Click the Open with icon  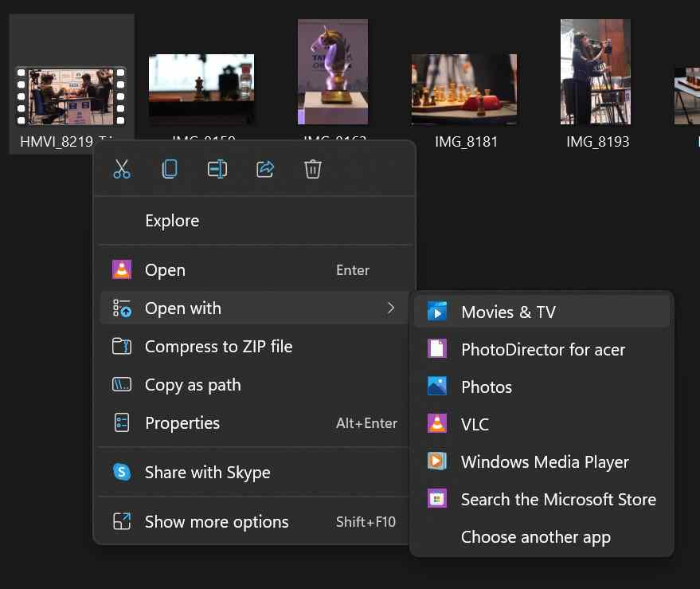tap(122, 308)
